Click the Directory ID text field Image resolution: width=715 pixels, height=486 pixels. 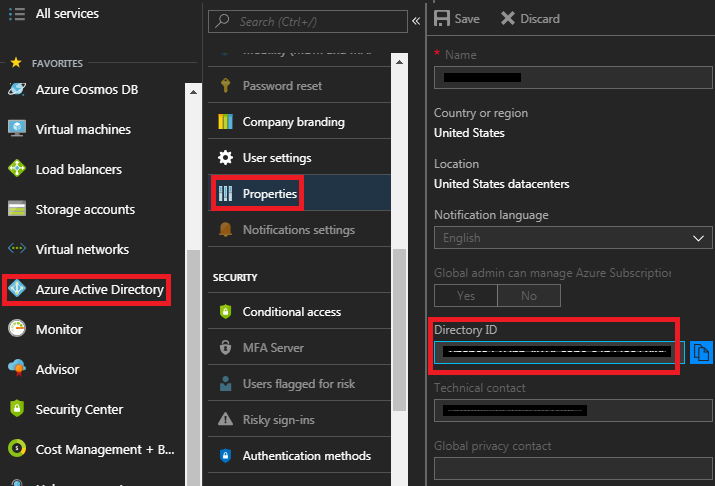pos(559,352)
